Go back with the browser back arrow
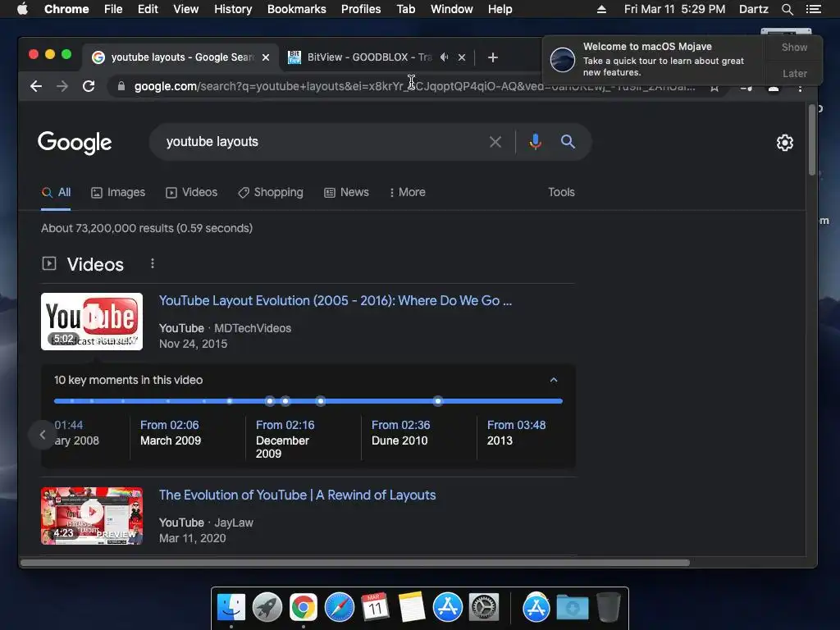This screenshot has height=630, width=840. [x=36, y=86]
